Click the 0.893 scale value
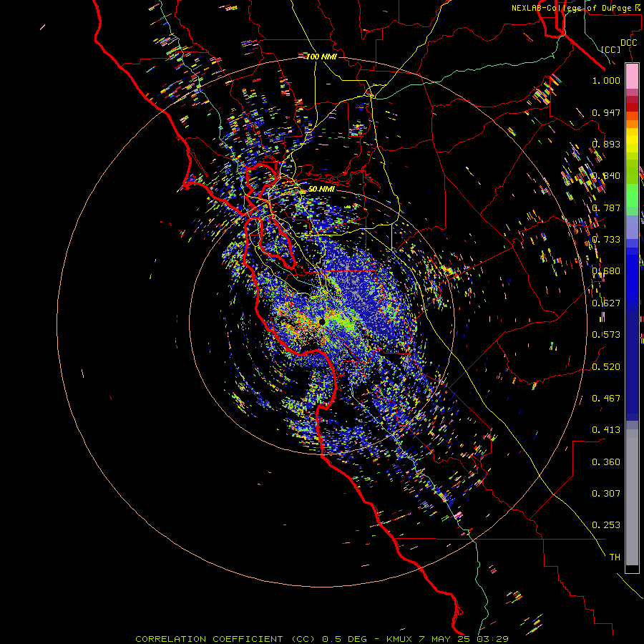This screenshot has height=644, width=644. [606, 144]
